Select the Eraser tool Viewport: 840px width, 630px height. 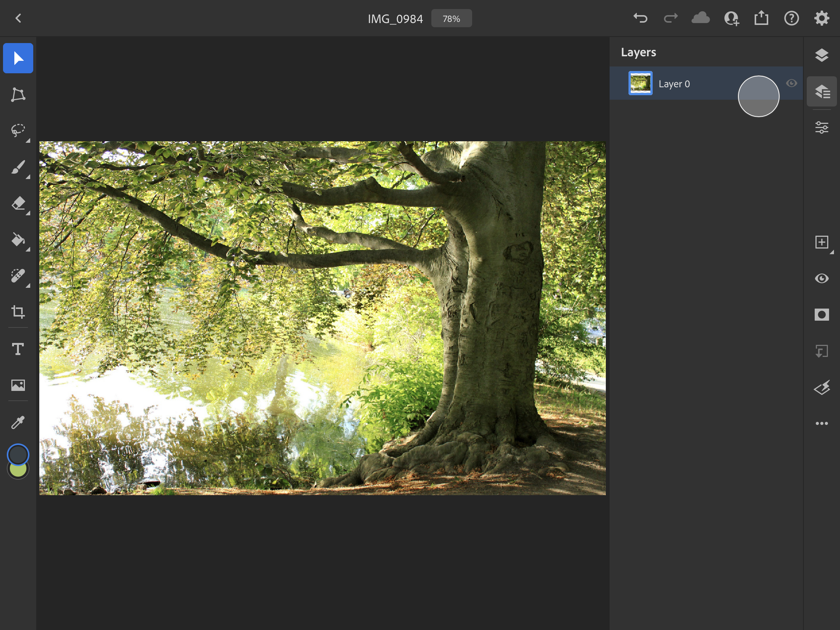click(x=18, y=204)
